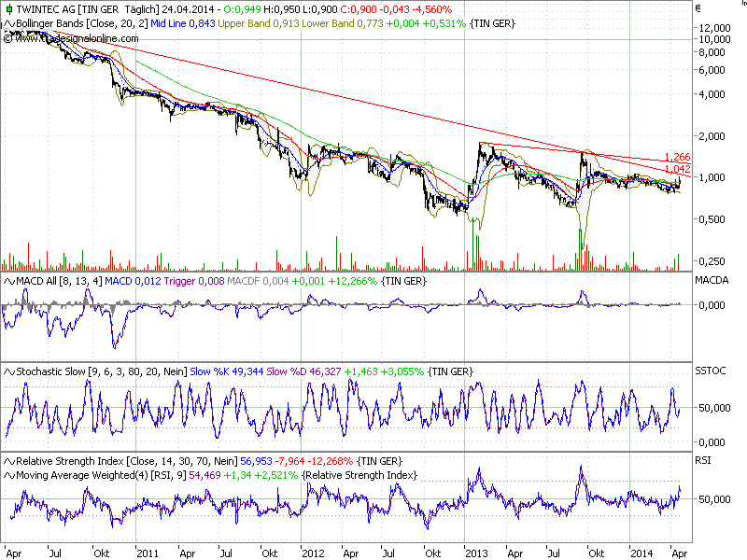Screen dimensions: 747x560
Task: Click the MACDA pane name label
Action: pos(712,281)
